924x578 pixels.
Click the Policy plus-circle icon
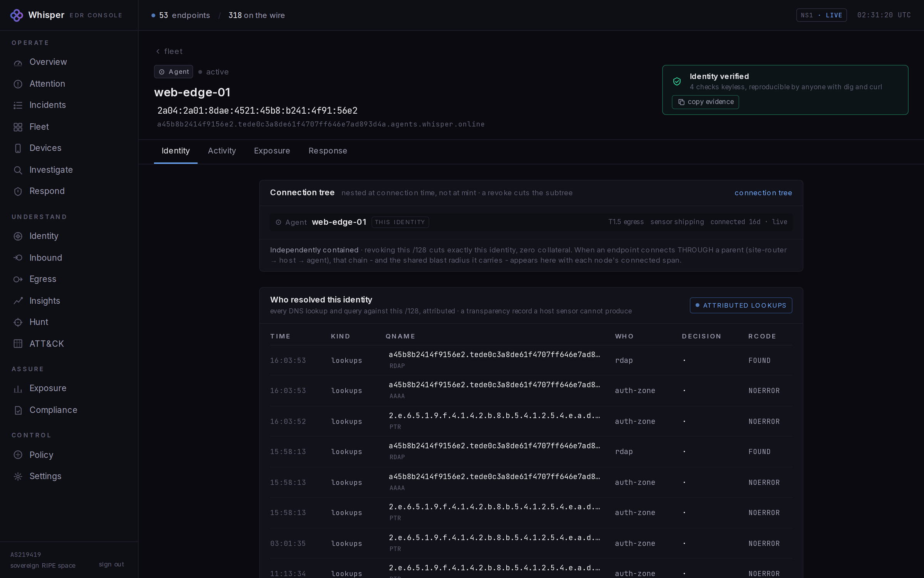(18, 455)
